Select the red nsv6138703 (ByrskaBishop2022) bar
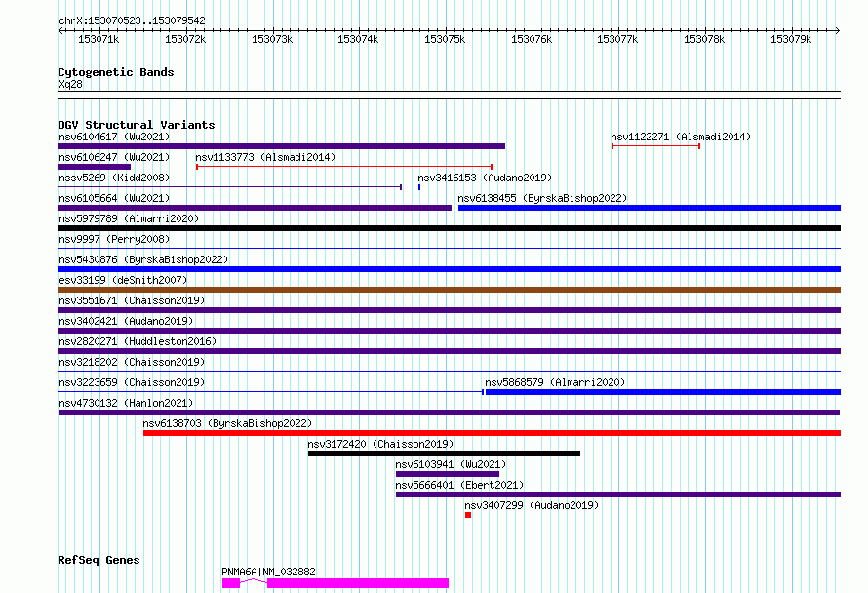The width and height of the screenshot is (868, 593). pyautogui.click(x=493, y=433)
